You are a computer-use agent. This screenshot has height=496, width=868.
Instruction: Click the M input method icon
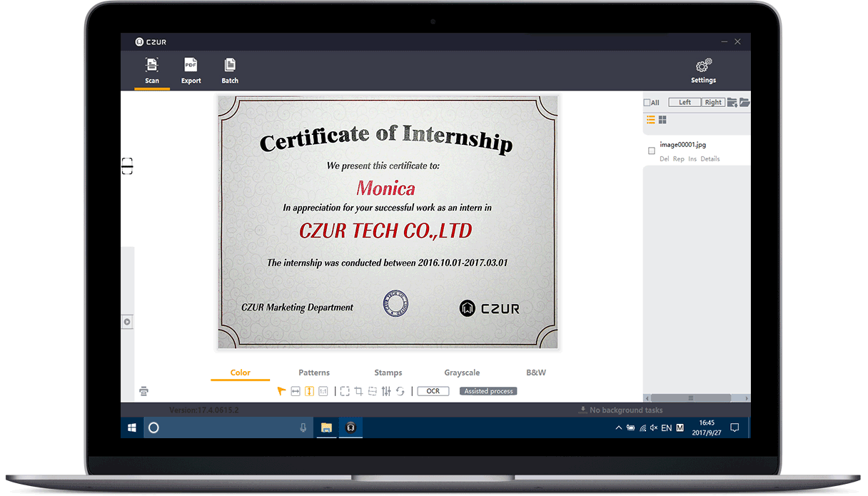point(680,428)
